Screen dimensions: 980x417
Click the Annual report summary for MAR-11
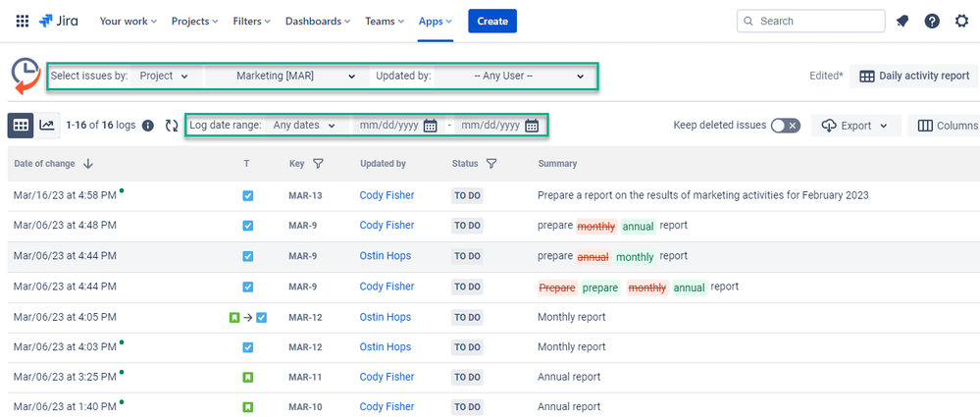[x=569, y=377]
